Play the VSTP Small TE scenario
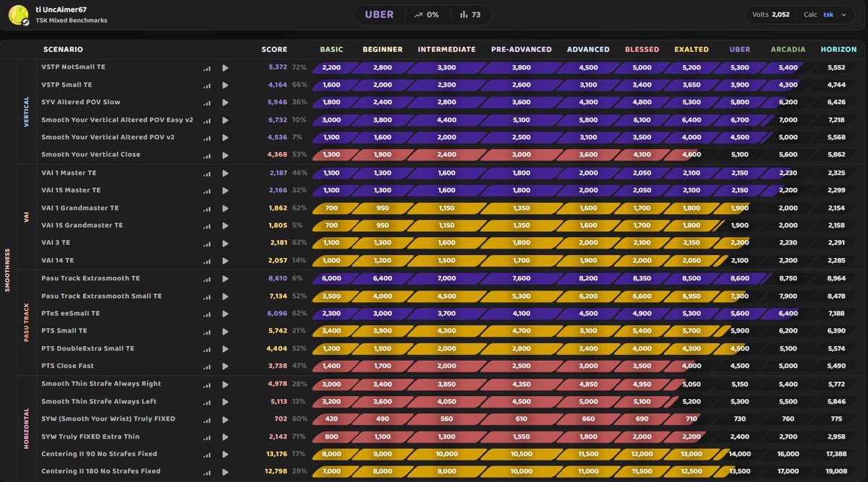The width and height of the screenshot is (868, 482). coord(225,85)
